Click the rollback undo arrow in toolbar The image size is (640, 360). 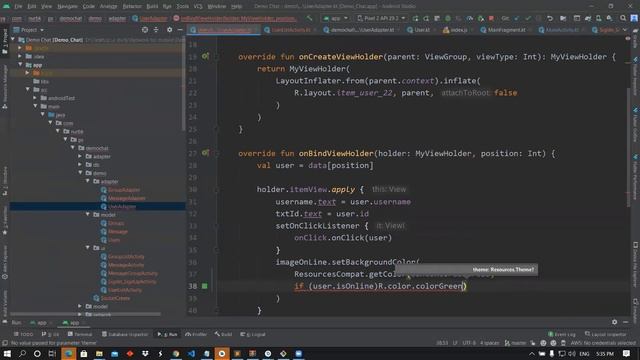pos(550,18)
